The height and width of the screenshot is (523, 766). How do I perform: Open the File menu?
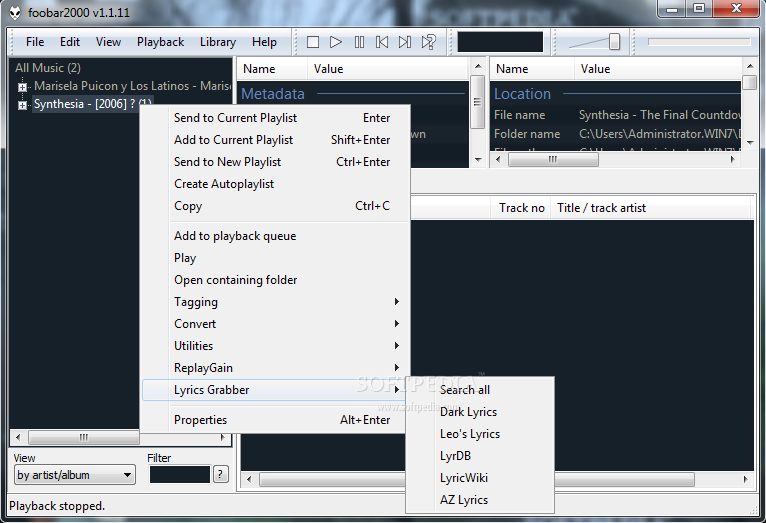click(x=35, y=42)
